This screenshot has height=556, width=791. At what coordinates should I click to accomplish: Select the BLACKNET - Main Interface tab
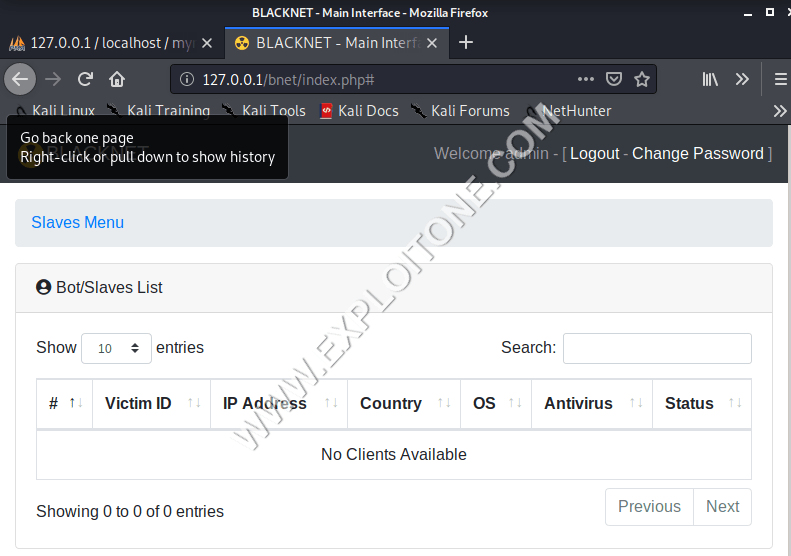pyautogui.click(x=336, y=43)
